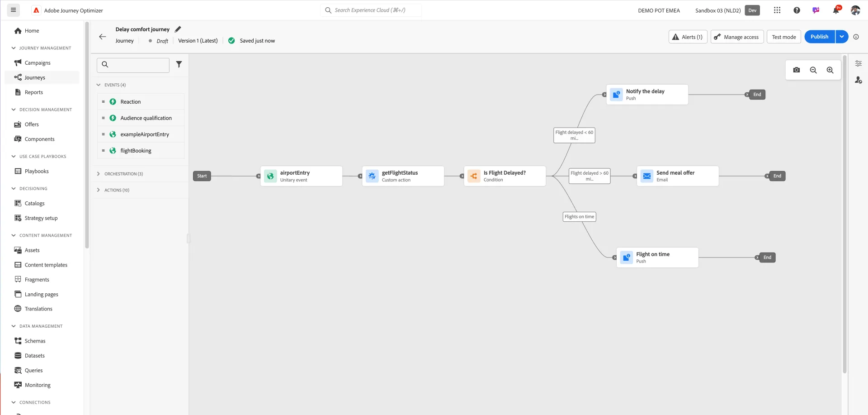Select the flightBooking event in palette

141,151
